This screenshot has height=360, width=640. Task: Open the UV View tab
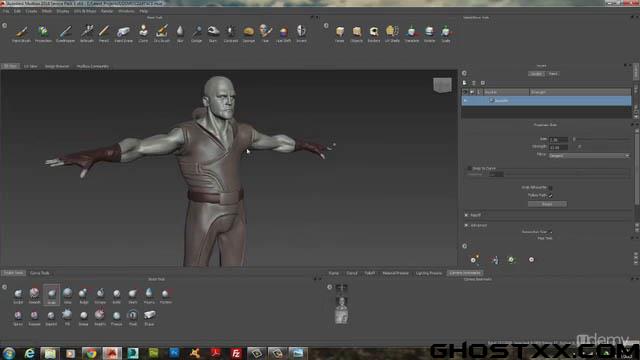31,66
